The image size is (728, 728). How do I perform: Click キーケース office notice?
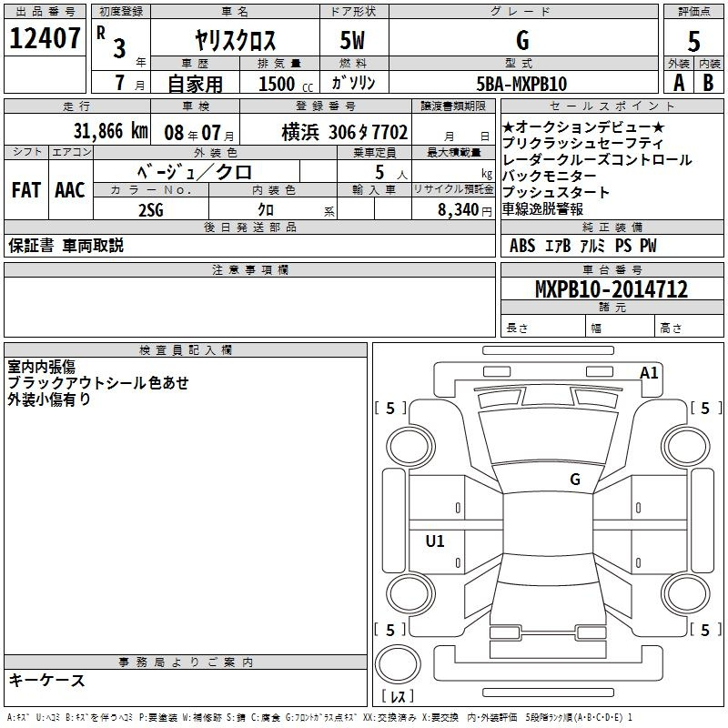pos(47,680)
